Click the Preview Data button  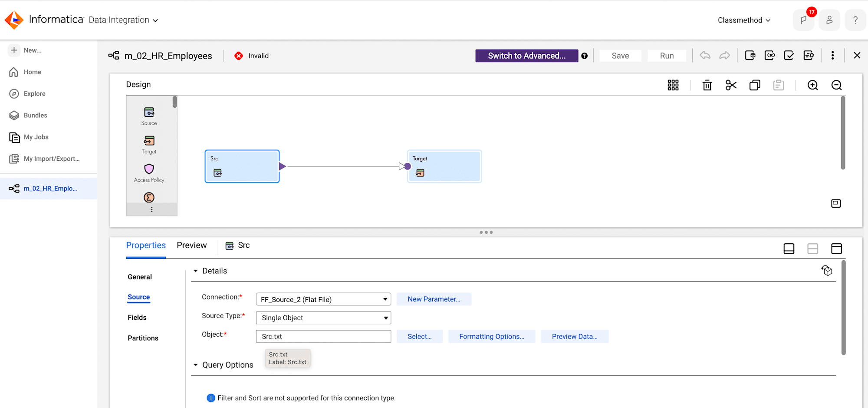(575, 336)
